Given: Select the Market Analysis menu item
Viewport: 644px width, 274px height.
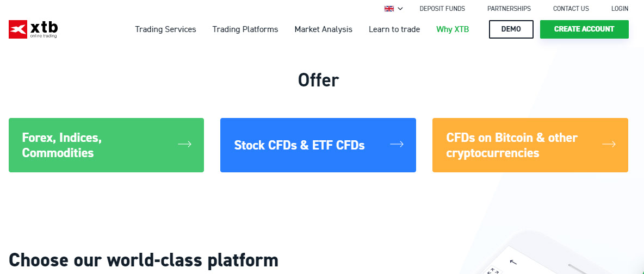Looking at the screenshot, I should (324, 29).
